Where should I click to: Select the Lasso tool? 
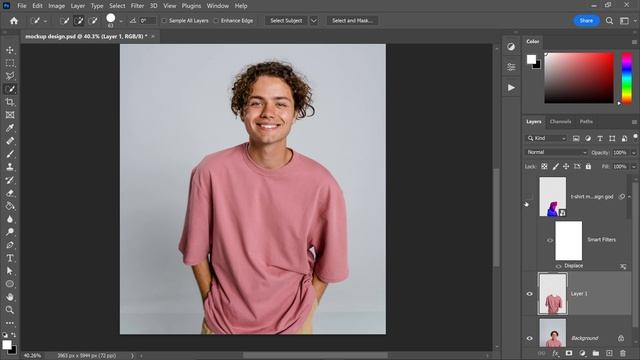(x=10, y=76)
